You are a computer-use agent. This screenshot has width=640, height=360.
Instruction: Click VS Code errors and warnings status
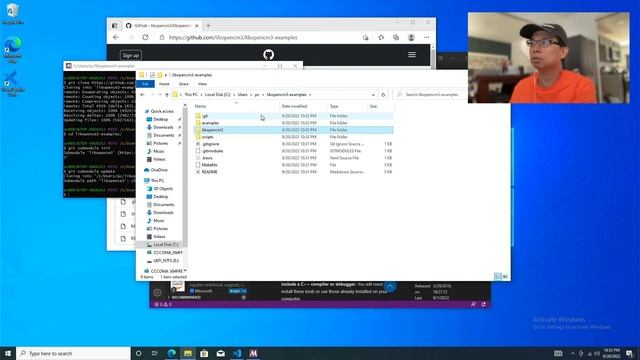[x=163, y=304]
